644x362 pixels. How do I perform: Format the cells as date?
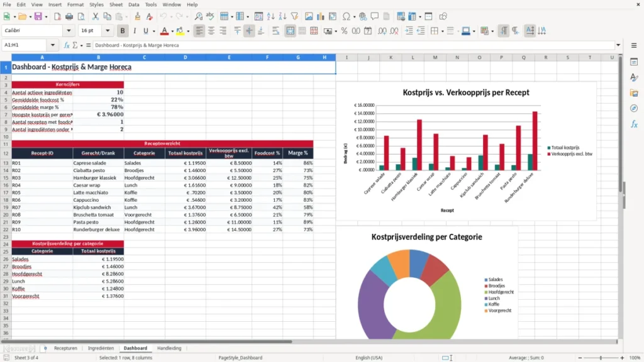[x=368, y=31]
